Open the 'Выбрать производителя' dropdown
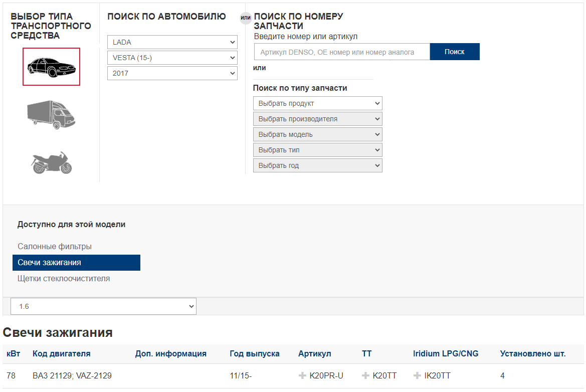 click(x=318, y=119)
